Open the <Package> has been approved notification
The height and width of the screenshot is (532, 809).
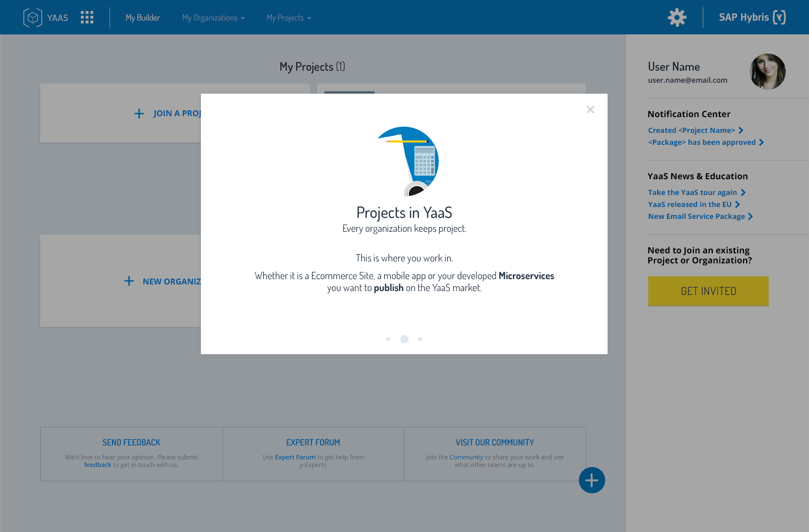click(706, 142)
